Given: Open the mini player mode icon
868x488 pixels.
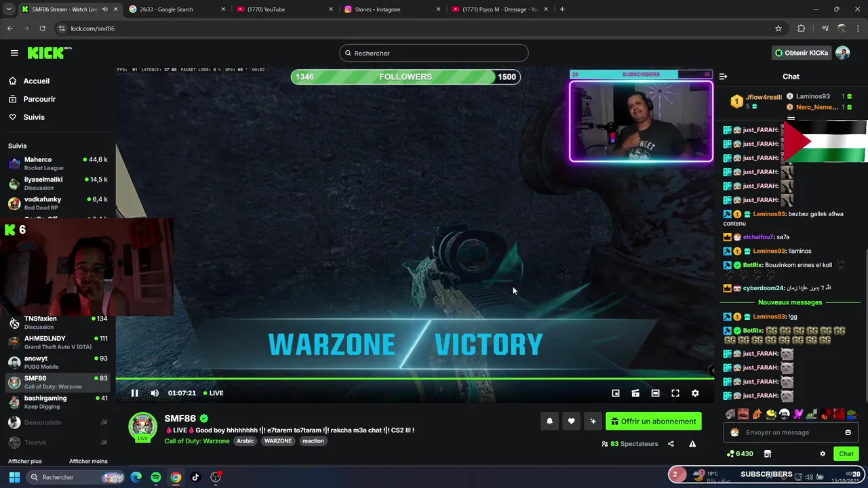Looking at the screenshot, I should (x=616, y=393).
